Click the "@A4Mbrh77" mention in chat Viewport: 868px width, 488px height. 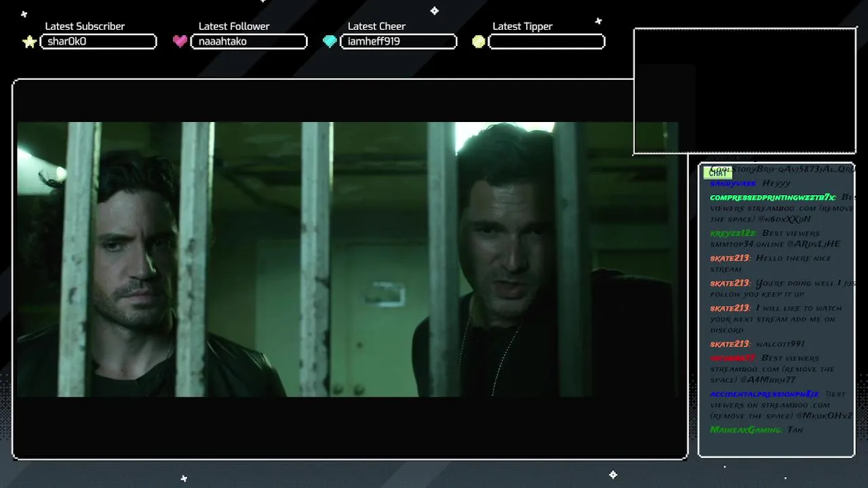tap(768, 380)
